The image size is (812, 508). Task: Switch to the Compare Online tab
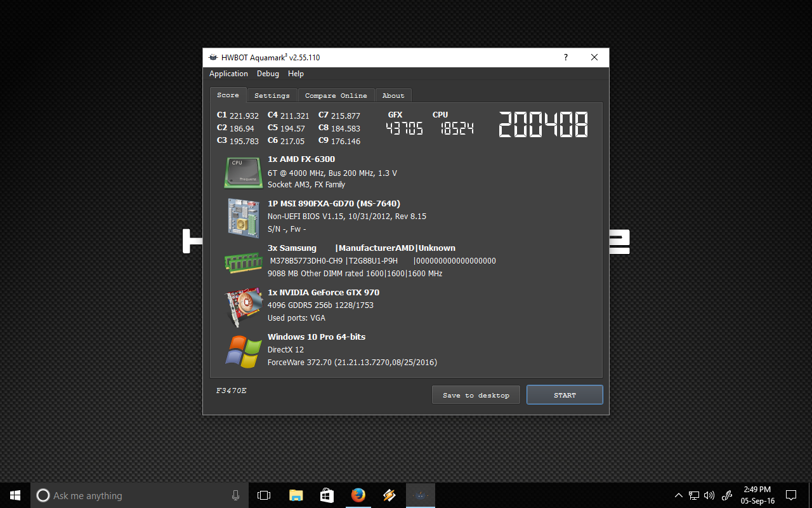336,95
